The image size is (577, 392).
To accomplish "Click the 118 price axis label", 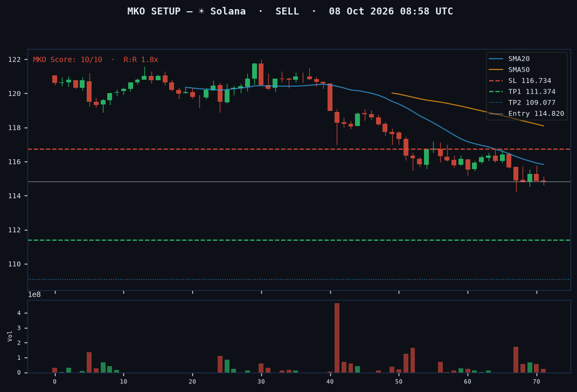I will pyautogui.click(x=15, y=128).
